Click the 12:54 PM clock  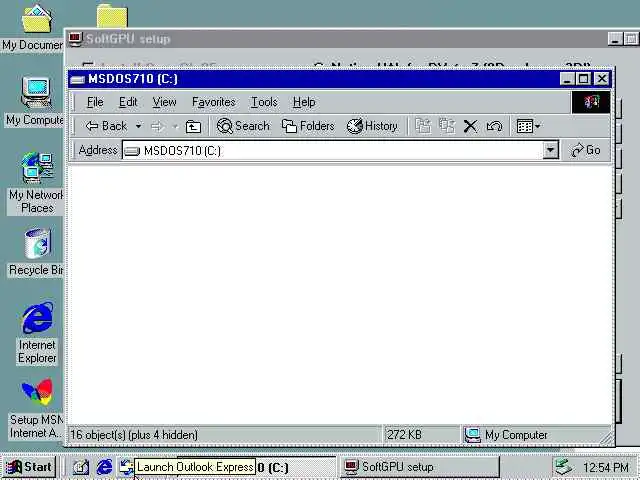pos(606,467)
